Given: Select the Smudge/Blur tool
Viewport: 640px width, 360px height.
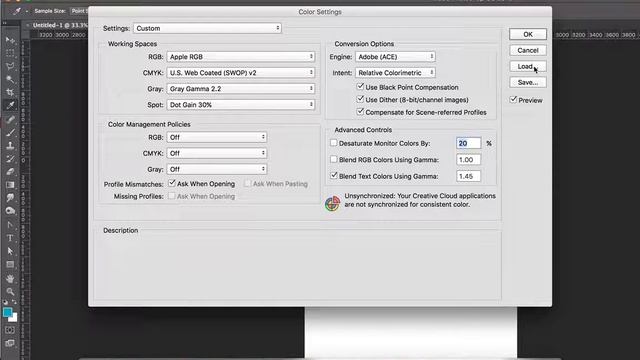Looking at the screenshot, I should tap(10, 198).
